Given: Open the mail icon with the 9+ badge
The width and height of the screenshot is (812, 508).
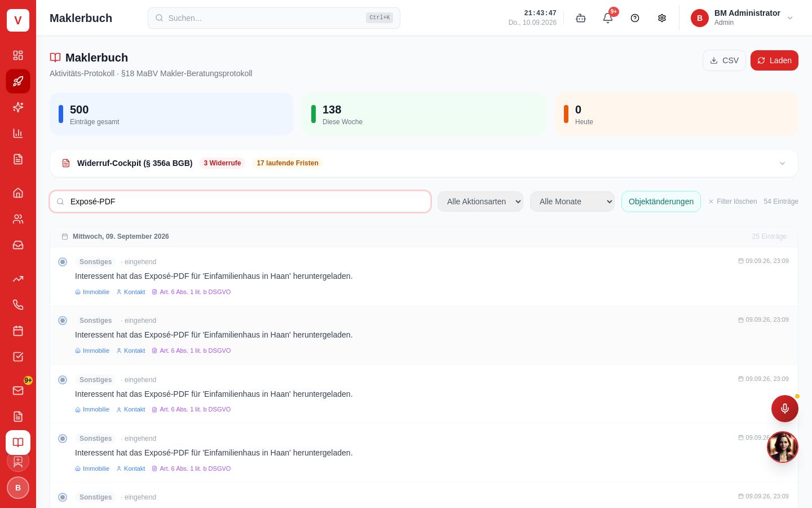Looking at the screenshot, I should 18,391.
